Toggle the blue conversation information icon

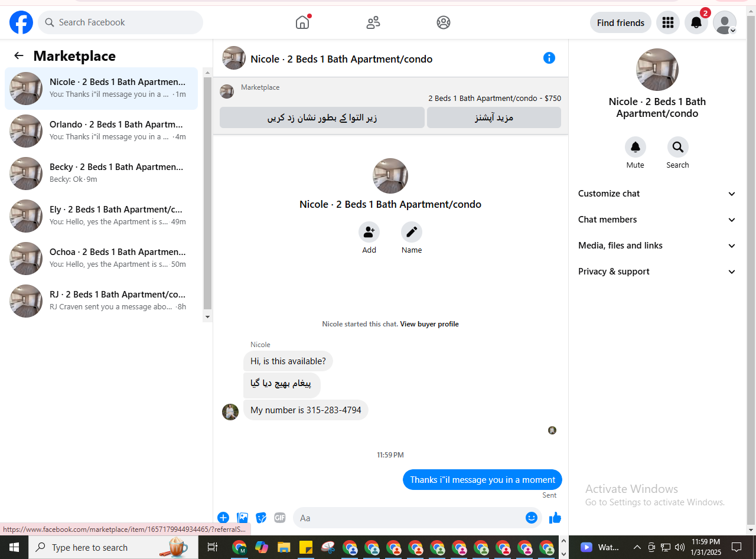549,58
